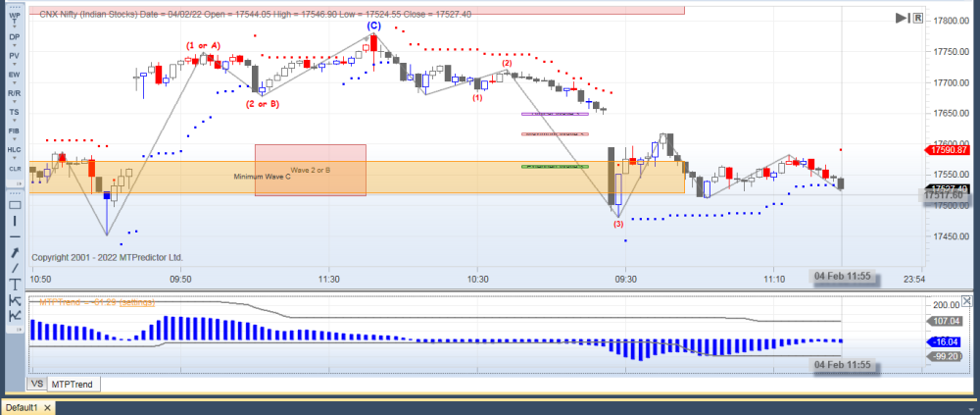Click the DP tool button
The width and height of the screenshot is (980, 415).
pos(14,36)
